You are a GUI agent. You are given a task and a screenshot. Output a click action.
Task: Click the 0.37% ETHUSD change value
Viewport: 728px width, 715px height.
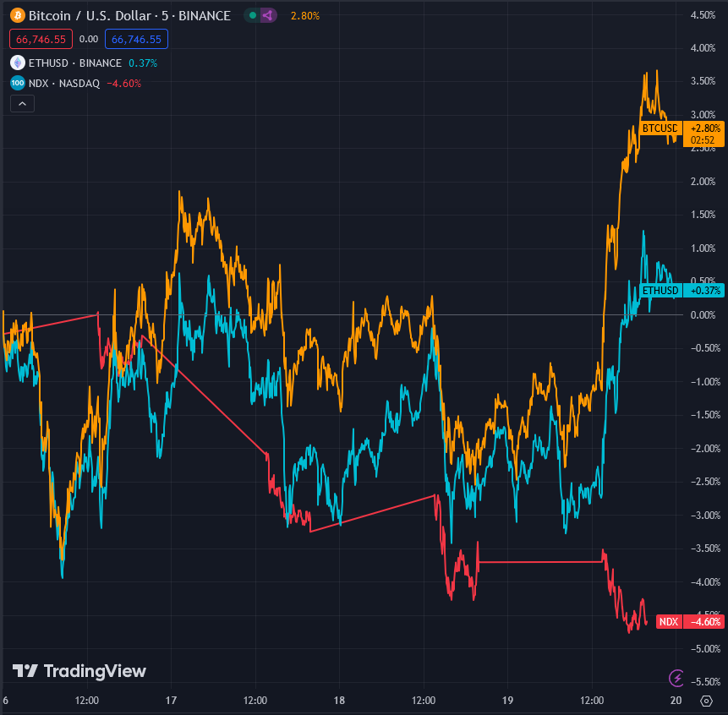(x=143, y=63)
